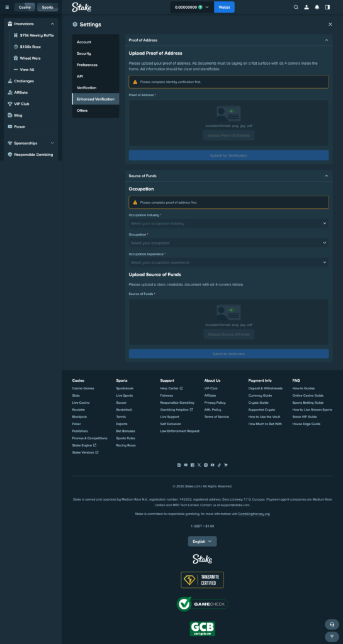
Task: Switch to Offers settings tab
Action: 95,111
